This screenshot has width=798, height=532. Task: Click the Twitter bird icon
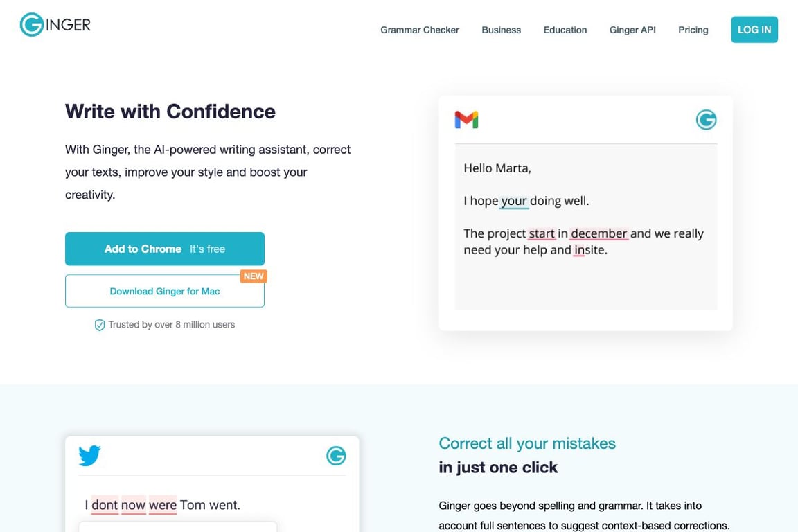[x=89, y=456]
